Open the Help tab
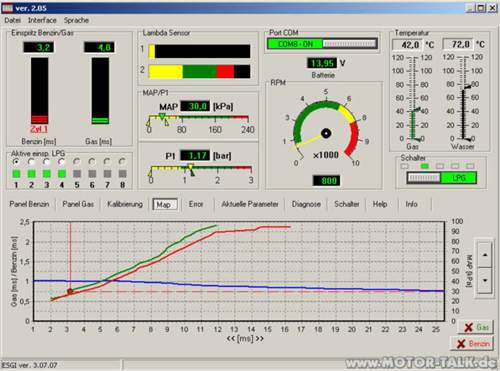 (x=380, y=204)
